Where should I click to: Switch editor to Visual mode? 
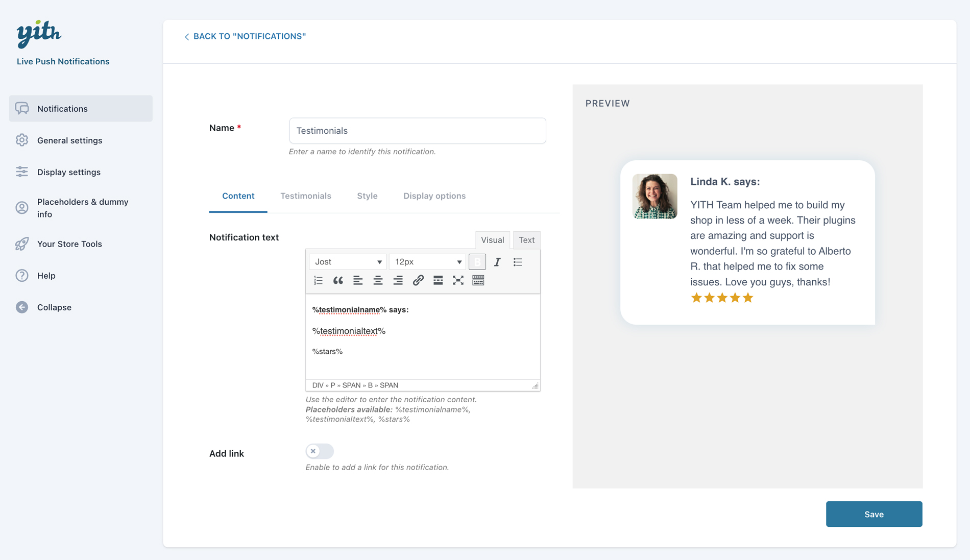(x=493, y=240)
